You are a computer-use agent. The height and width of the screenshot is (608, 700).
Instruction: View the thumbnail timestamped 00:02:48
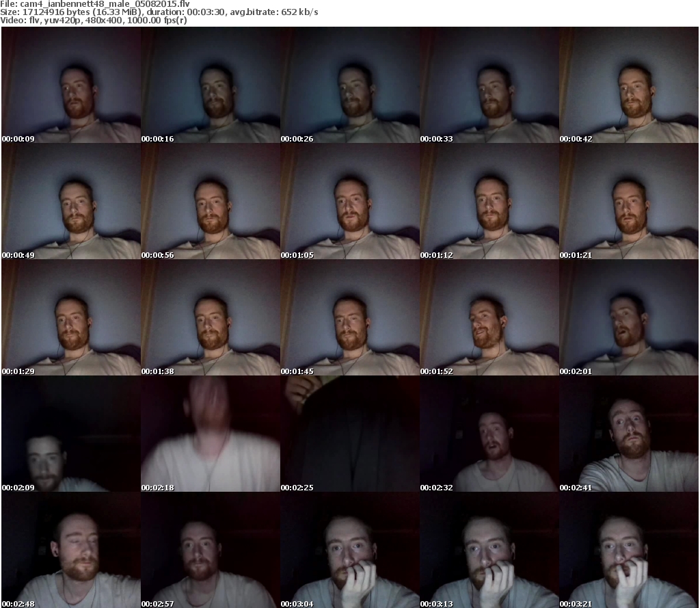71,550
